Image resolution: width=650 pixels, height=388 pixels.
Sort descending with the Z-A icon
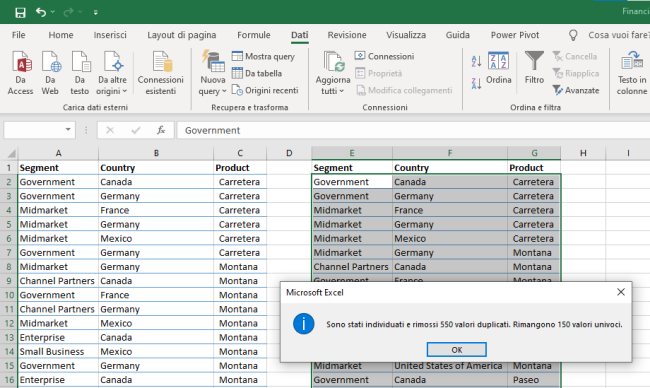point(476,83)
